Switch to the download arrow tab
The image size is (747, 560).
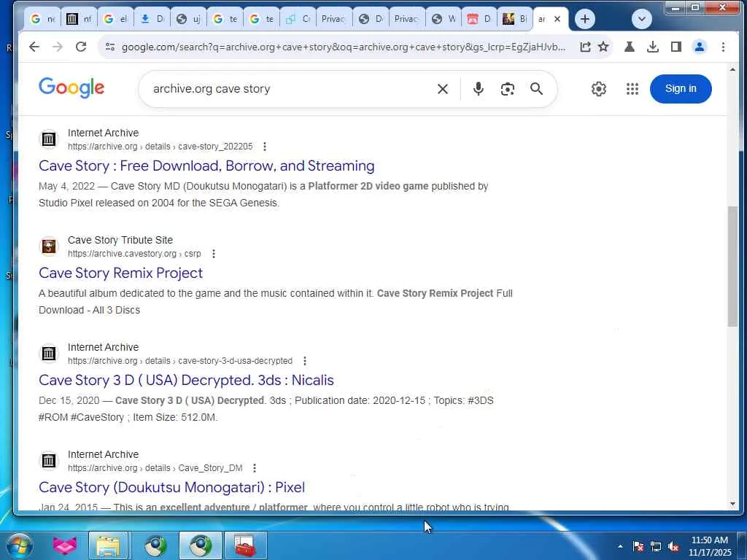152,19
